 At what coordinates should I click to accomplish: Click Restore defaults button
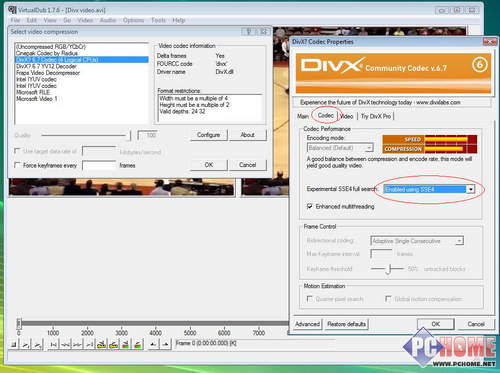click(x=346, y=324)
